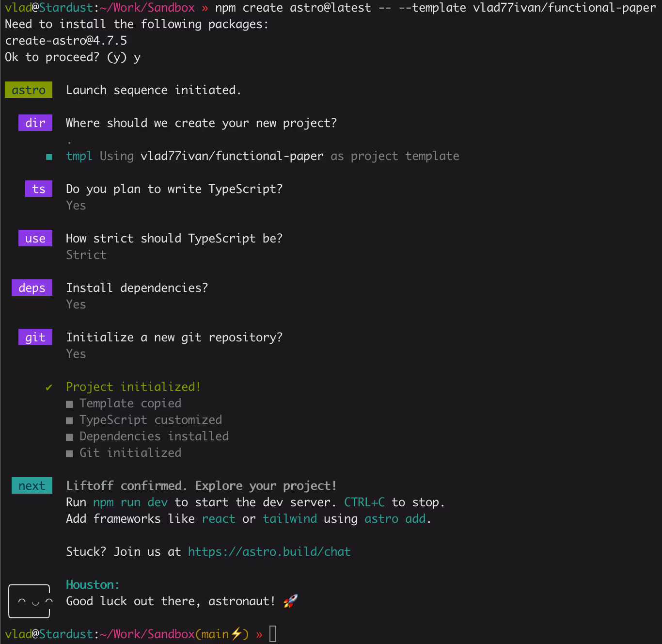Click the 'npm create astro@latest' command
Screen dimensions: 662x644
[x=293, y=8]
